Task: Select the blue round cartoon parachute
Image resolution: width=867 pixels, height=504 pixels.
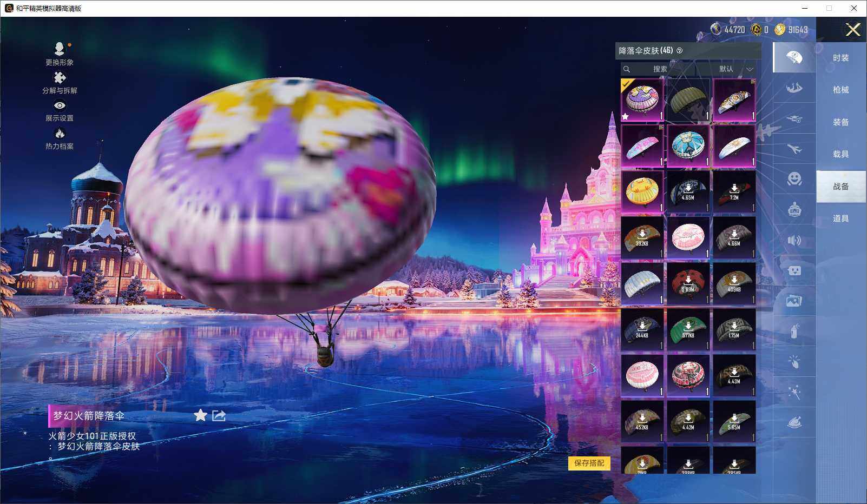Action: pyautogui.click(x=688, y=145)
